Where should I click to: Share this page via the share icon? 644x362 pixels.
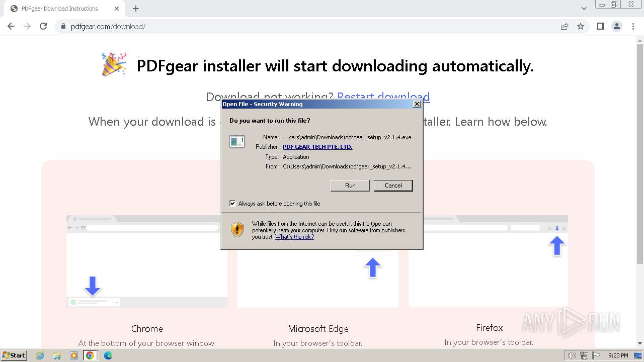tap(565, 27)
